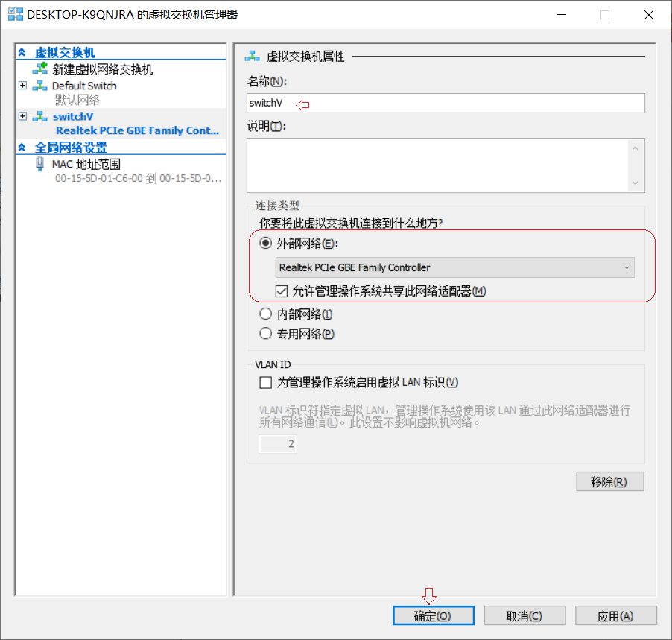
Task: Select Default Switch in the tree
Action: point(84,86)
